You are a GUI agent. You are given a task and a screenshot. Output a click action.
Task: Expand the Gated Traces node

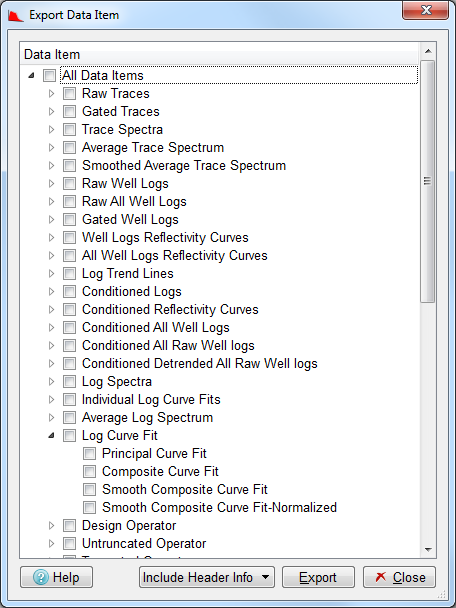(51, 112)
